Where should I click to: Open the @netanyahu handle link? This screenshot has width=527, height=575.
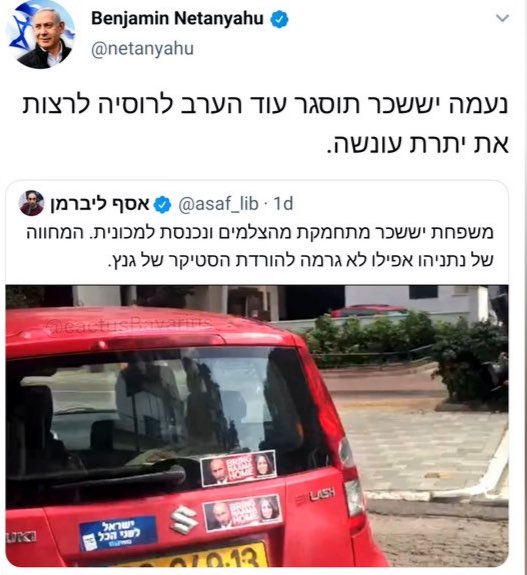click(142, 48)
